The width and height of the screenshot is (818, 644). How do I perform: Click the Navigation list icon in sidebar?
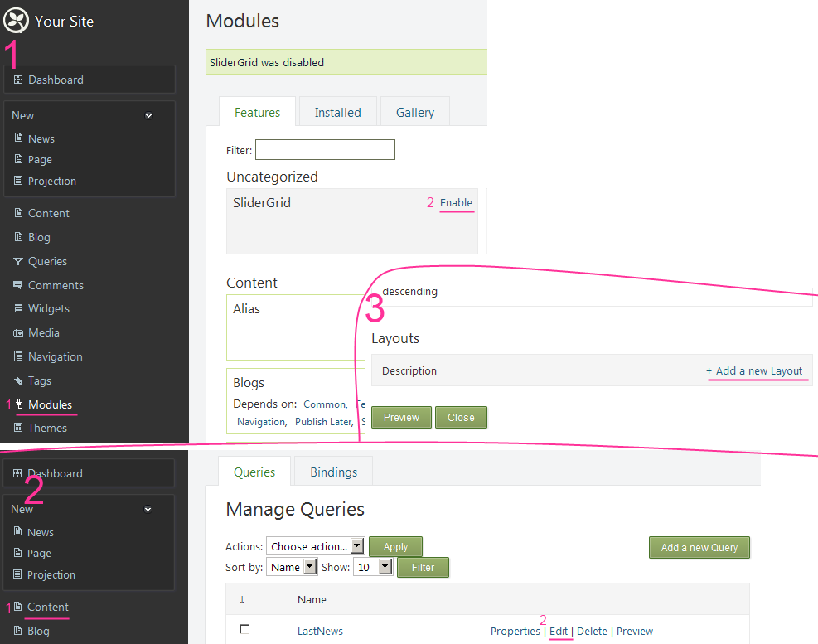pyautogui.click(x=18, y=356)
